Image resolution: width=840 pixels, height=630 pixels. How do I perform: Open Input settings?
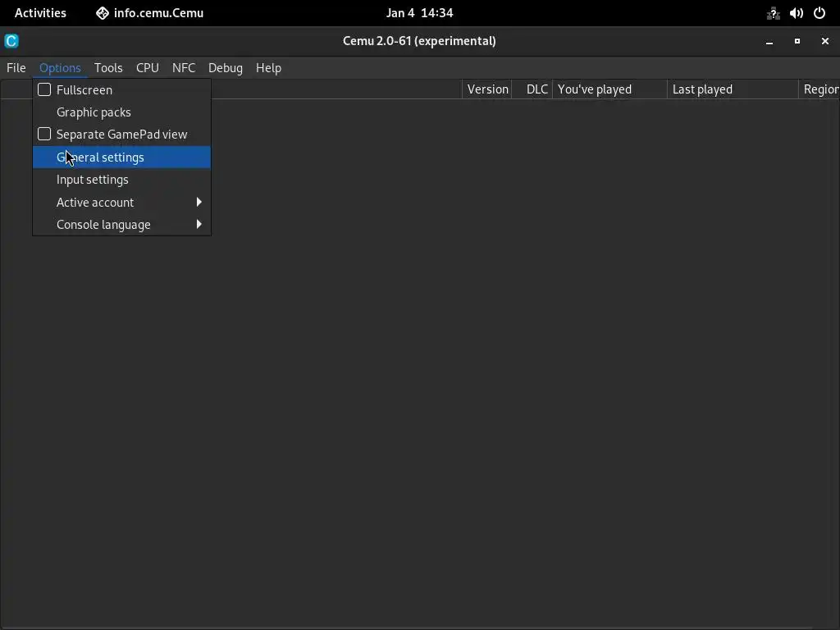coord(121,180)
